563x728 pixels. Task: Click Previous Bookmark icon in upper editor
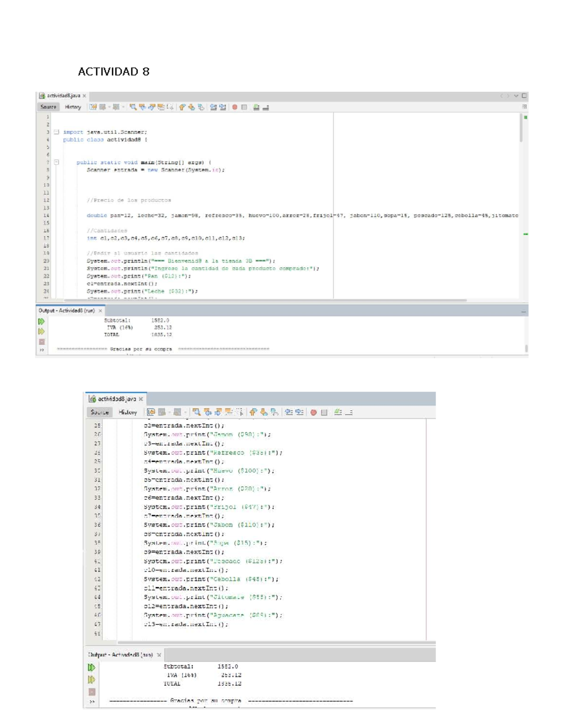pos(183,107)
